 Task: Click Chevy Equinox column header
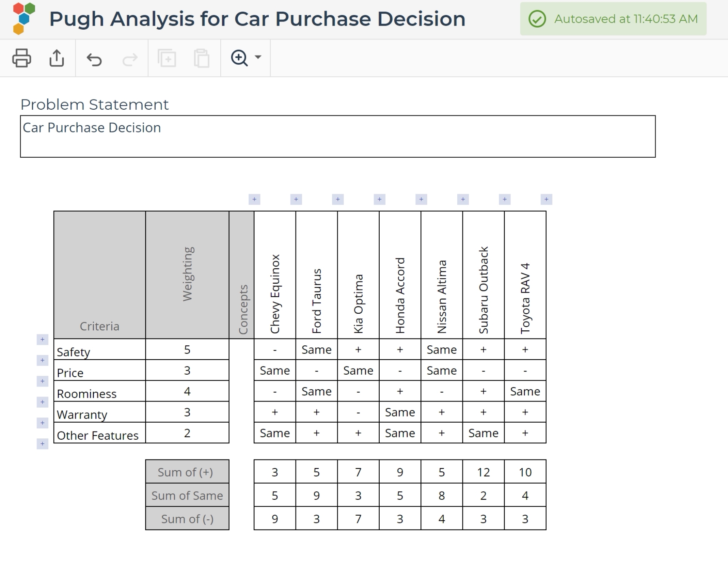(275, 275)
